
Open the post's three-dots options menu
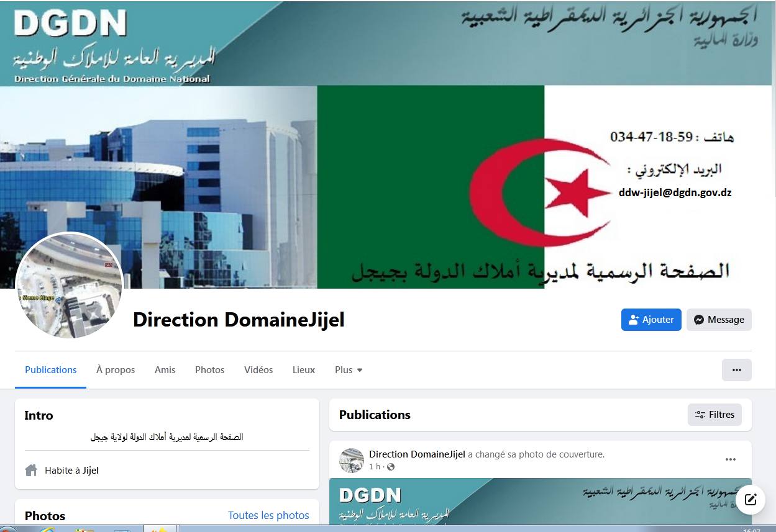(x=731, y=459)
